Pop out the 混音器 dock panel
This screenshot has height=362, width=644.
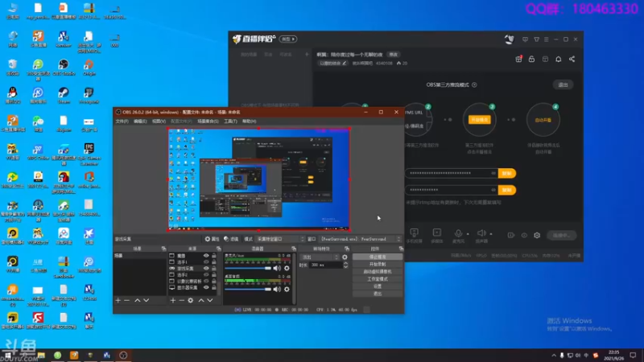coord(294,249)
